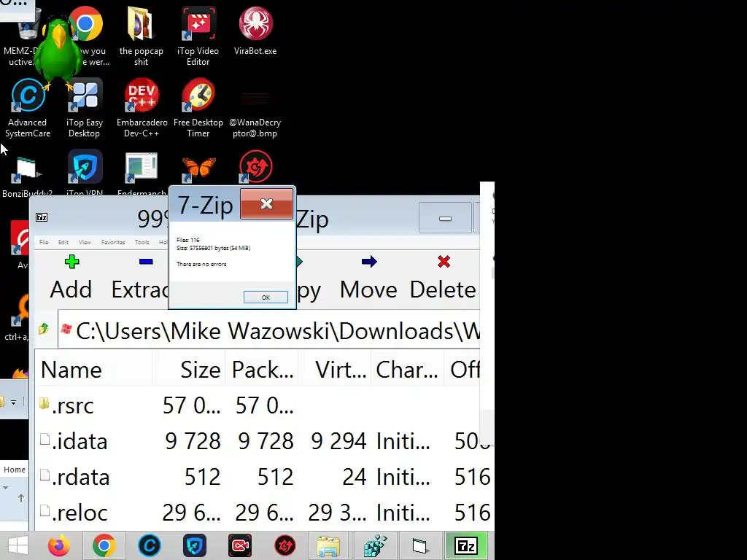
Task: Open the File menu in 7-Zip
Action: pos(44,242)
